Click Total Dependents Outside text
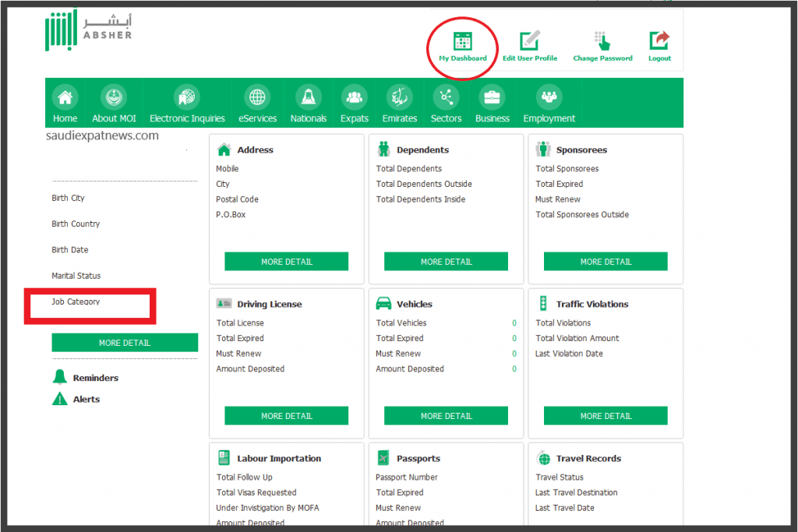 424,184
